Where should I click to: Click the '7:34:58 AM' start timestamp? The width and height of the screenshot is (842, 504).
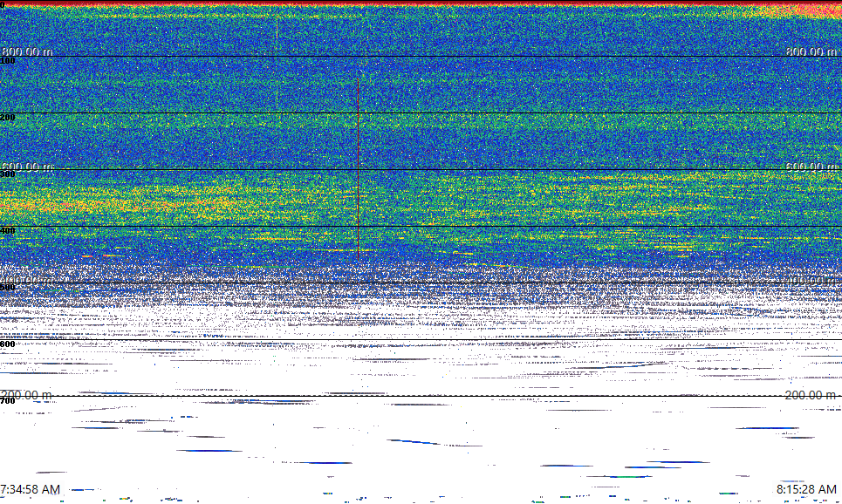click(31, 489)
